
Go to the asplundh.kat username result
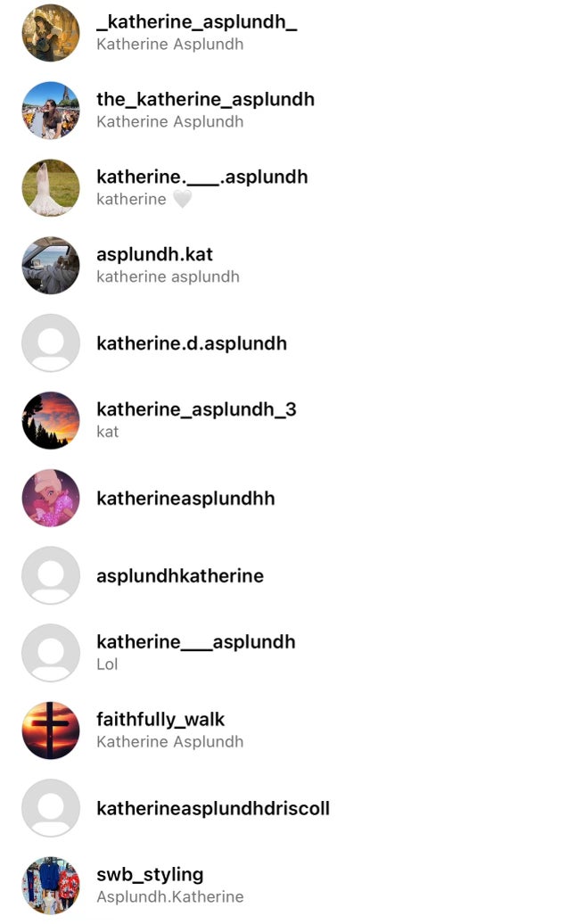(x=154, y=254)
